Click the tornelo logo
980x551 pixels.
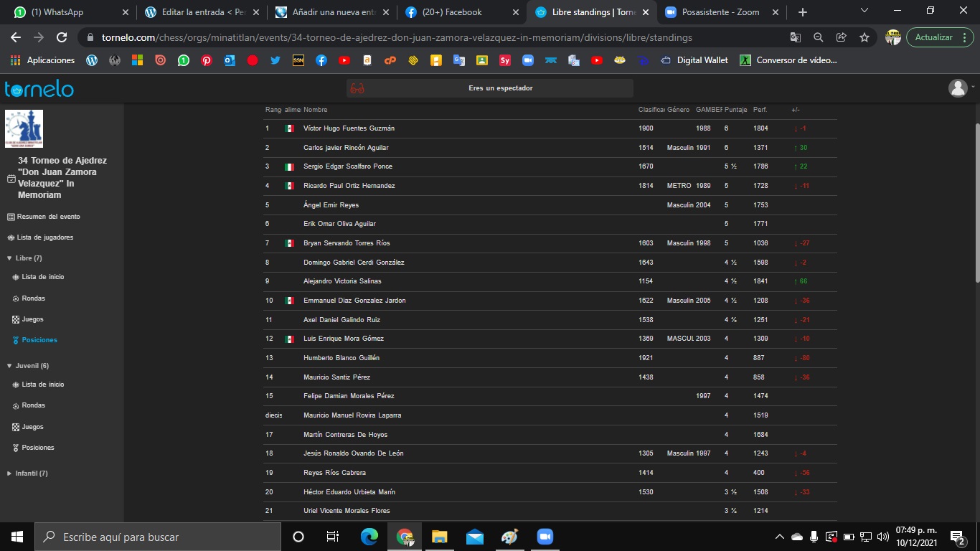click(x=39, y=89)
